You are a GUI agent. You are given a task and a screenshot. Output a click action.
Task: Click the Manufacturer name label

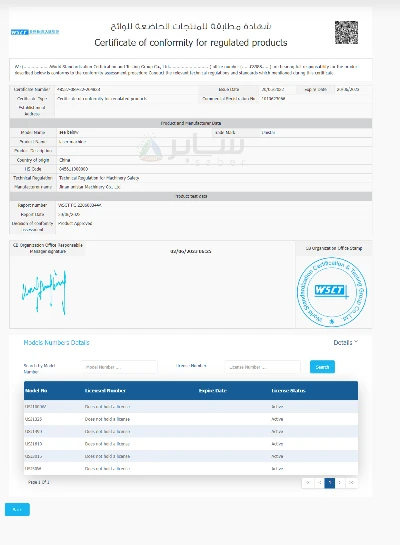33,187
